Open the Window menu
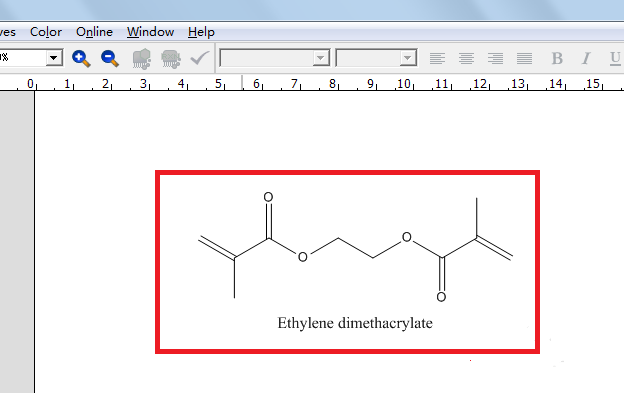 pyautogui.click(x=150, y=32)
